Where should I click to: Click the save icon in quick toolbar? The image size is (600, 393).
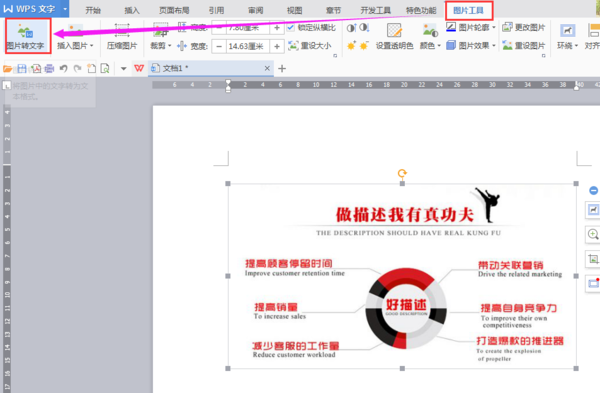click(x=22, y=68)
